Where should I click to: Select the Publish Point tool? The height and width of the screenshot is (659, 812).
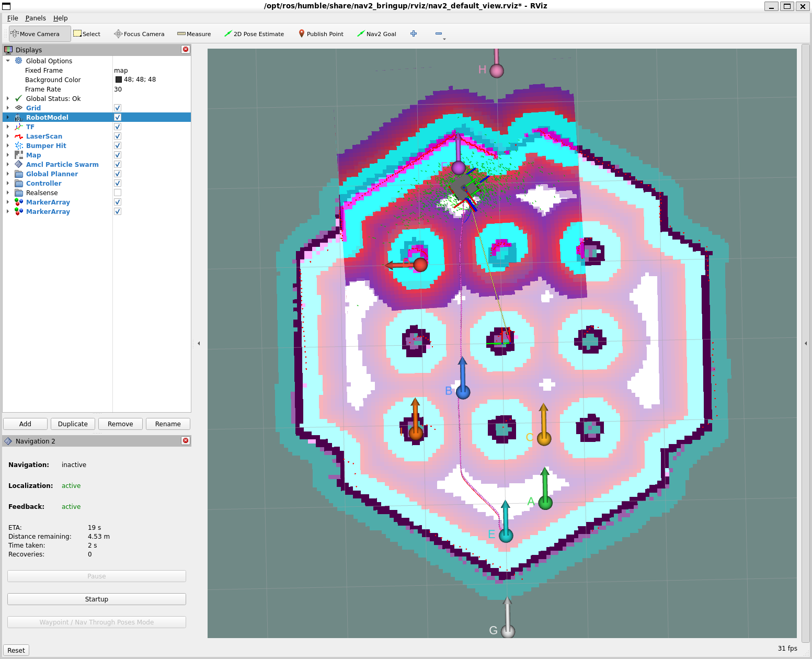[x=321, y=34]
